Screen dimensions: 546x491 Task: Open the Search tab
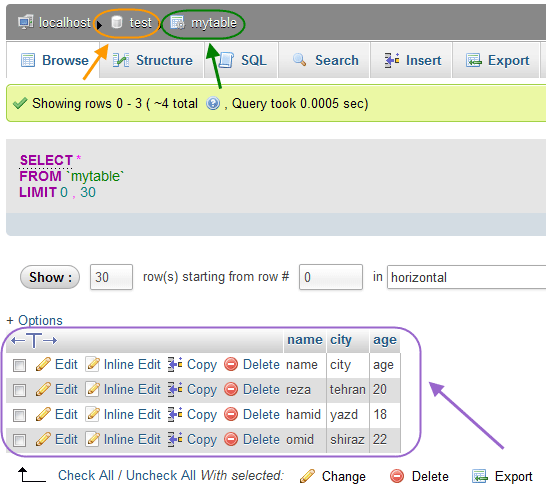click(x=324, y=60)
